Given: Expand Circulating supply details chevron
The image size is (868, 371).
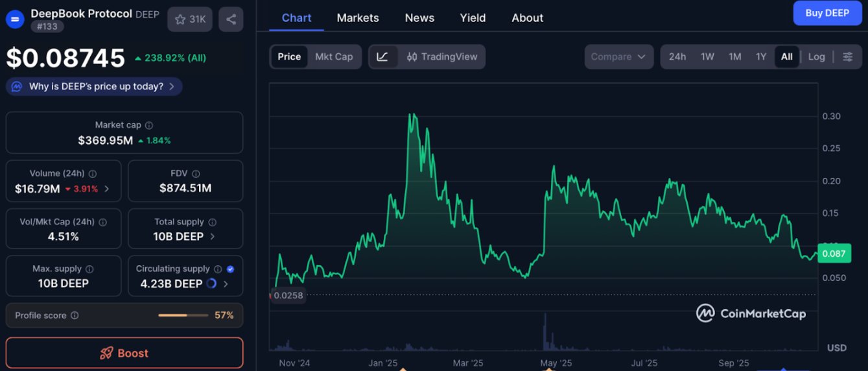Looking at the screenshot, I should coord(226,284).
